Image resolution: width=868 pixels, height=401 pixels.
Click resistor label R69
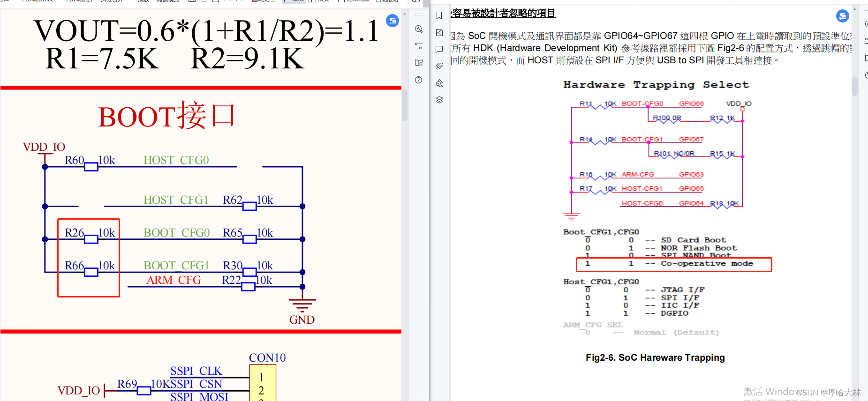point(127,384)
